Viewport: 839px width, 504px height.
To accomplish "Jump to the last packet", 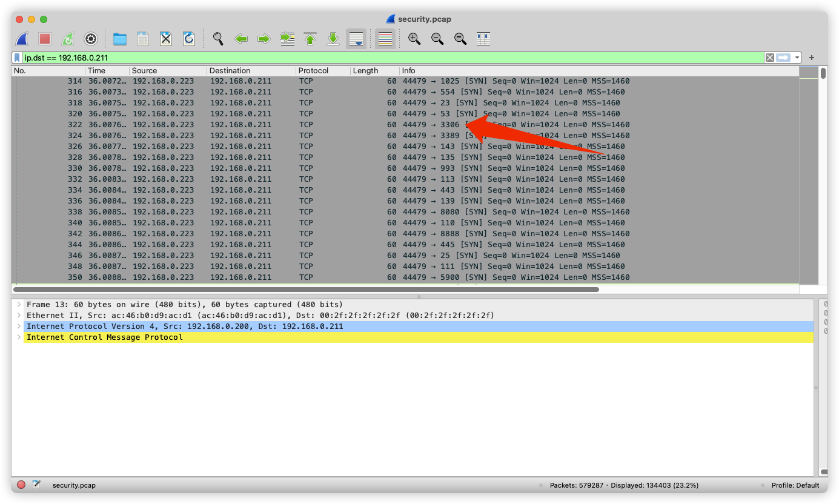I will [333, 39].
